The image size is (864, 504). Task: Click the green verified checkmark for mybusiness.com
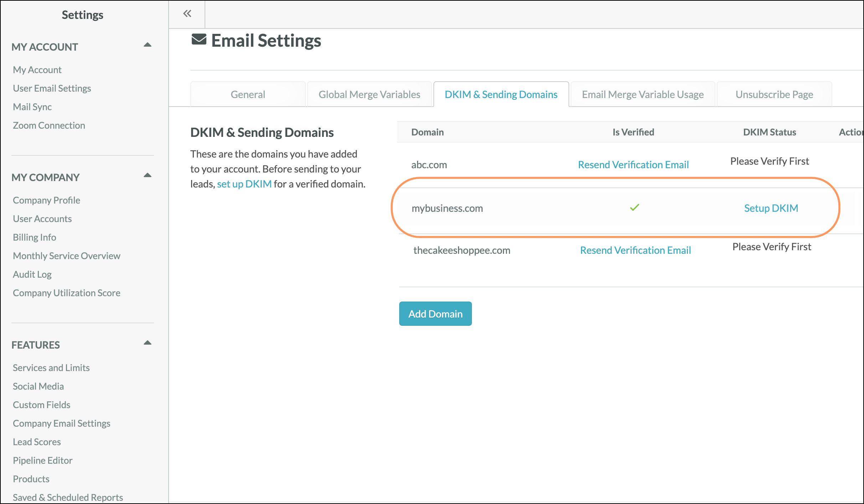[x=634, y=207]
